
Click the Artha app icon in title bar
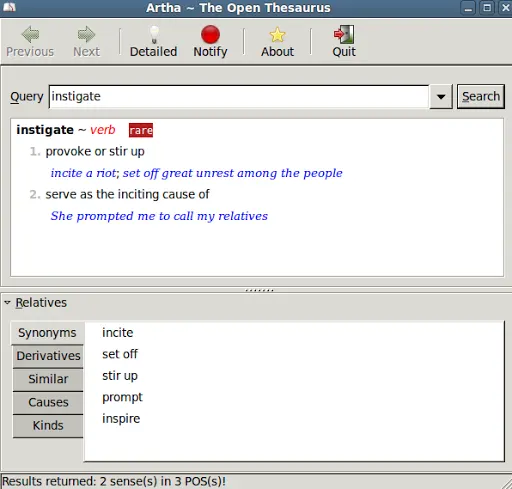click(9, 7)
